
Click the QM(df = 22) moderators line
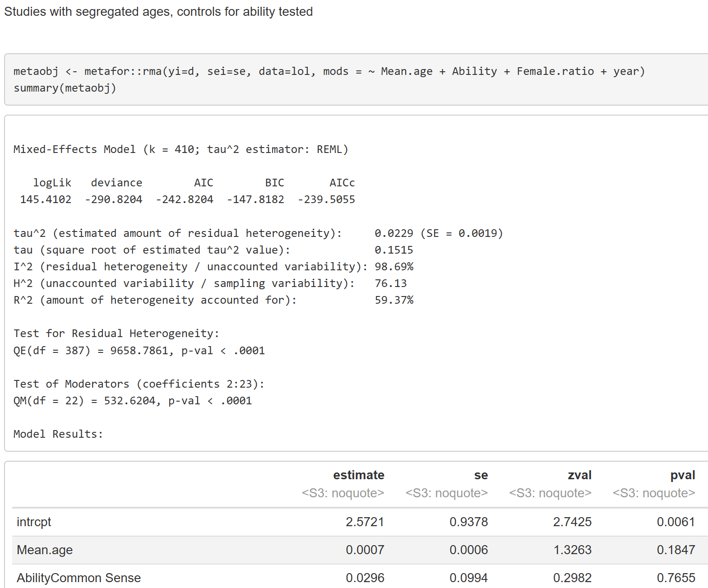(x=133, y=401)
